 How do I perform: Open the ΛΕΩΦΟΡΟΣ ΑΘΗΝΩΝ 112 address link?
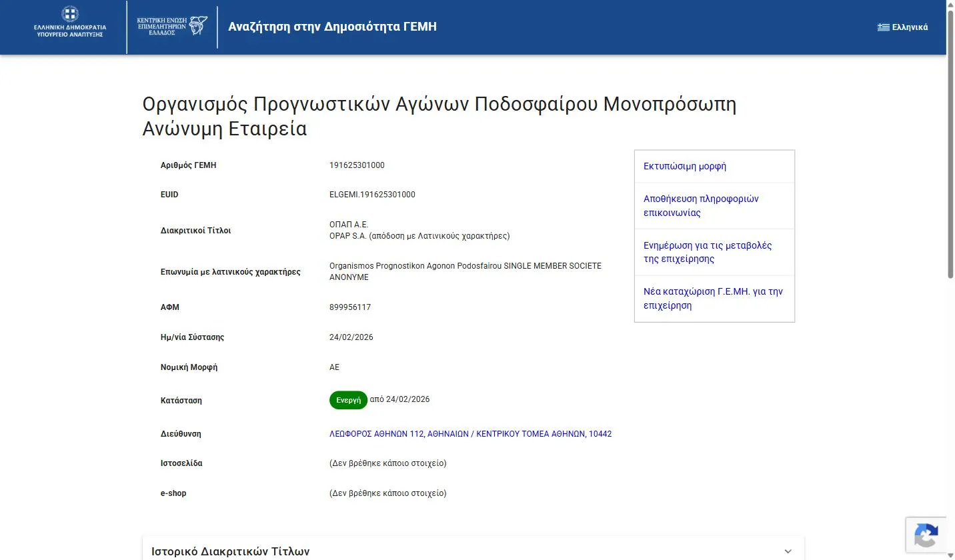[x=470, y=434]
